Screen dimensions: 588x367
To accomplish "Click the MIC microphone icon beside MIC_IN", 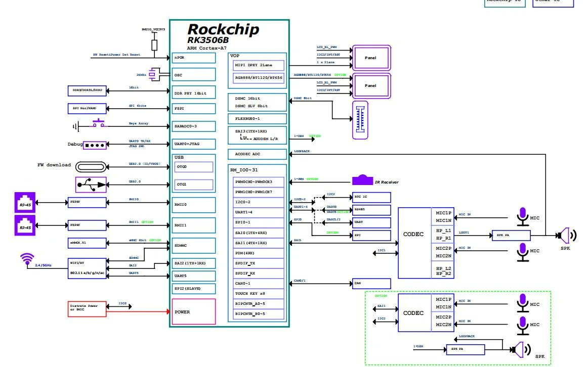I will click(x=522, y=216).
